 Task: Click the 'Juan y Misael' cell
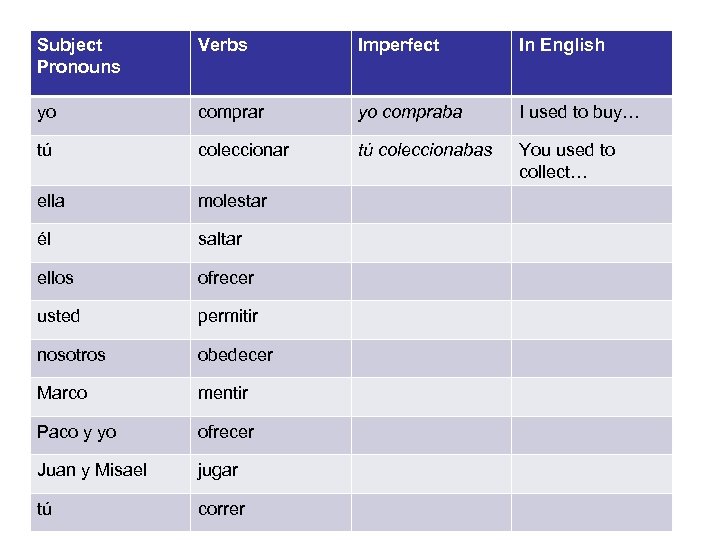(92, 470)
